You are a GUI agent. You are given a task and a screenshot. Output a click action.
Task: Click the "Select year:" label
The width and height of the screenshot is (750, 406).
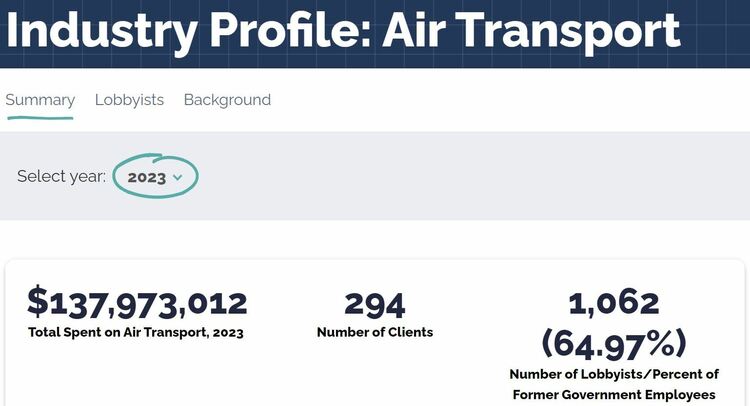(x=61, y=176)
